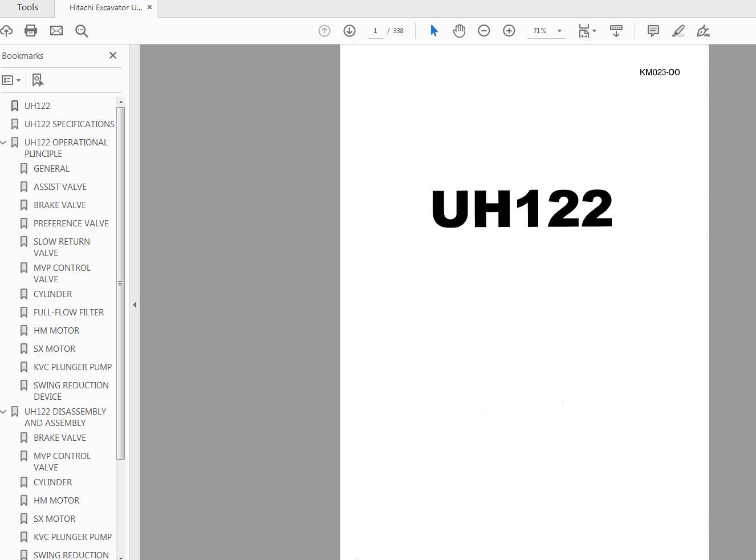Open SWING REDUCTION DEVICE under operational principle

pos(71,391)
